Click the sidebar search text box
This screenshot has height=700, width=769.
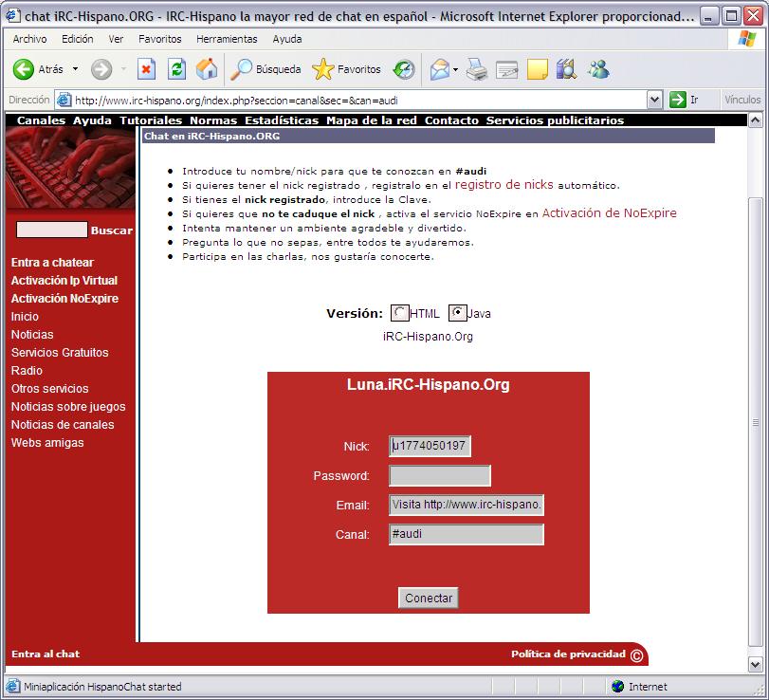point(52,230)
